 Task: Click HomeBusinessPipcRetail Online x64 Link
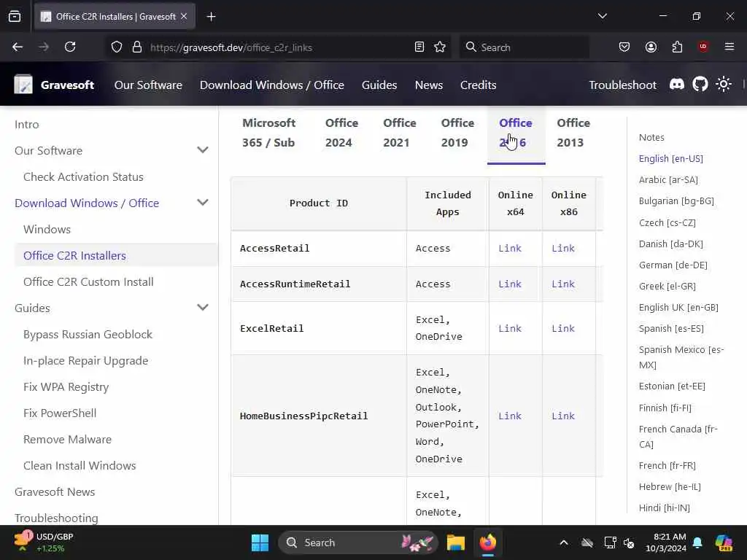pyautogui.click(x=510, y=416)
